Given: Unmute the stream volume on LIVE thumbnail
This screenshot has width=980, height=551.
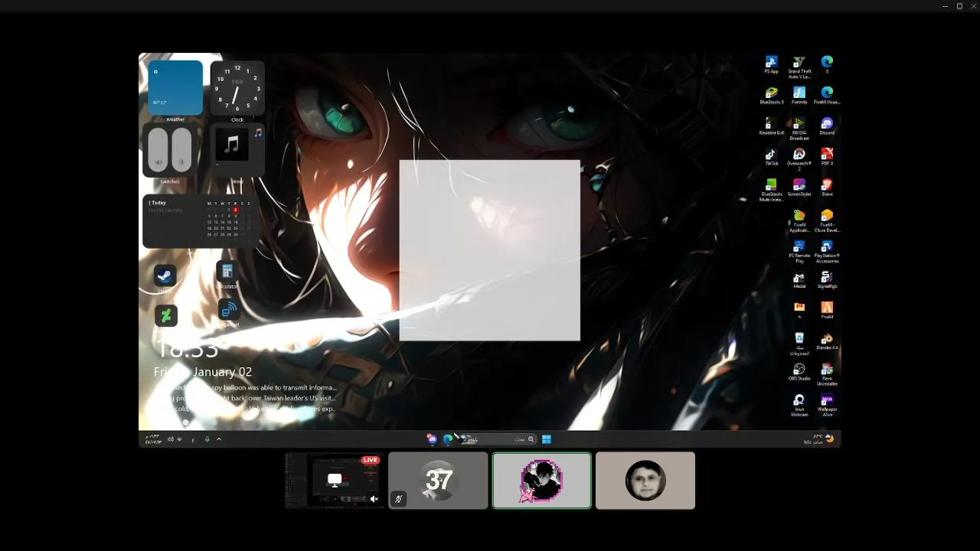Looking at the screenshot, I should point(374,499).
